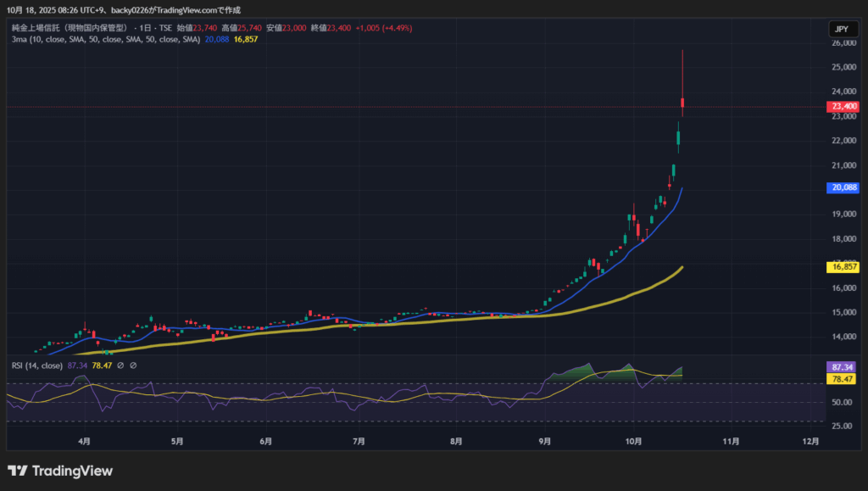
Task: Click the yellow 78.47 RSI axis label
Action: tap(843, 380)
